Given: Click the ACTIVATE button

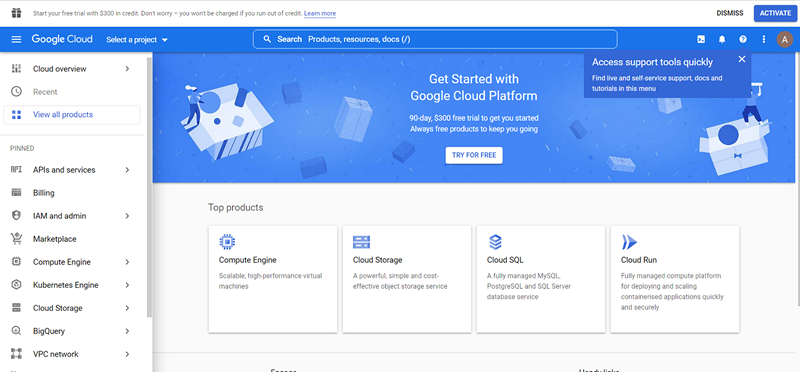Looking at the screenshot, I should 775,13.
